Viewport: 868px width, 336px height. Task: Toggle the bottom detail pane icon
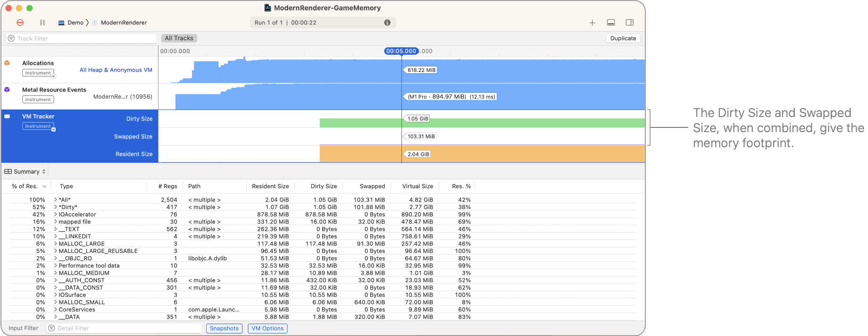point(611,23)
